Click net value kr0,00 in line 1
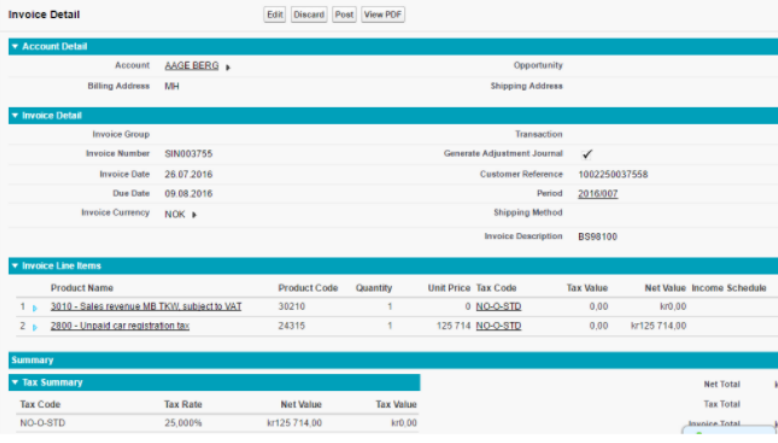This screenshot has width=778, height=443. pos(673,307)
